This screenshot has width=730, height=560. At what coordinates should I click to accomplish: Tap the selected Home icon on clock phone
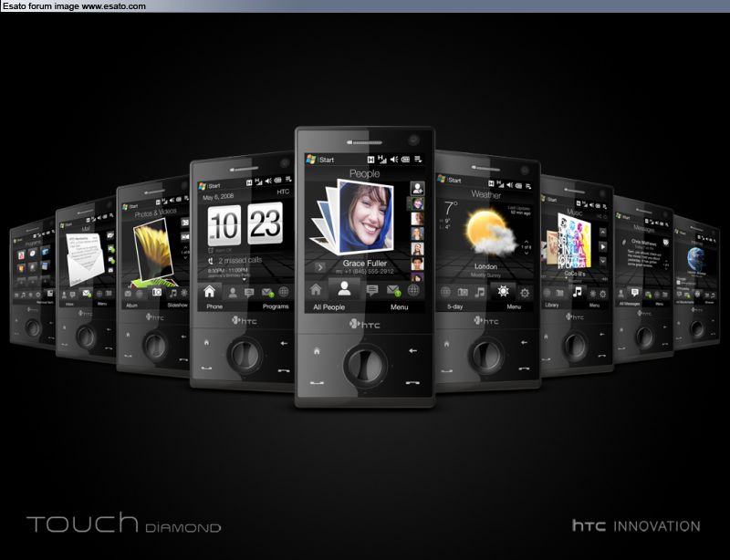[209, 292]
